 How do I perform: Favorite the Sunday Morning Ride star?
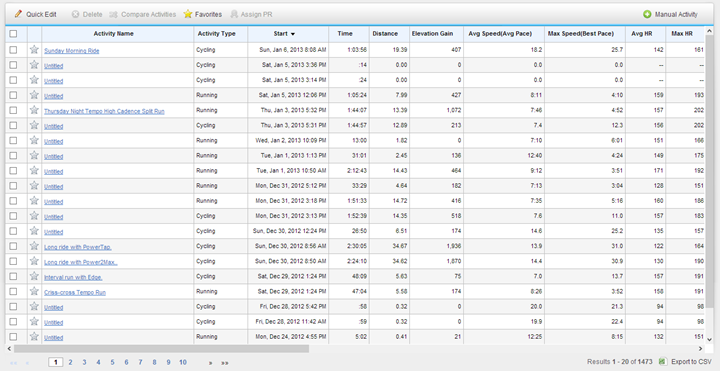(x=34, y=50)
